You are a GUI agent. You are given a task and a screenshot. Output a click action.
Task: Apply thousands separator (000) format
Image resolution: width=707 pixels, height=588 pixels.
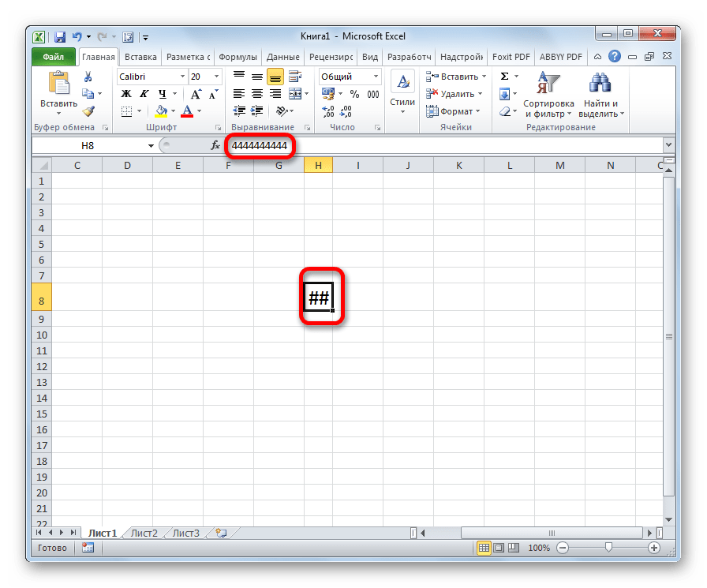coord(373,94)
